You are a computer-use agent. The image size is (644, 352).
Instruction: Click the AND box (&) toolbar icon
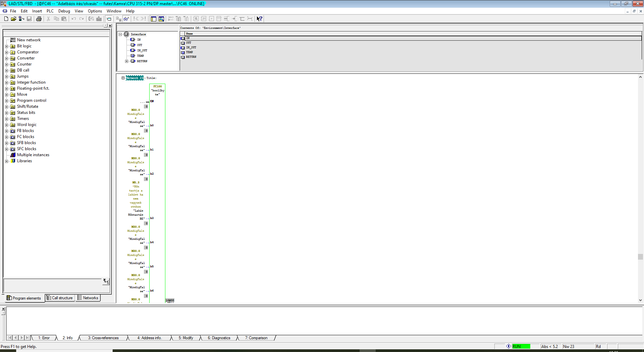[196, 19]
